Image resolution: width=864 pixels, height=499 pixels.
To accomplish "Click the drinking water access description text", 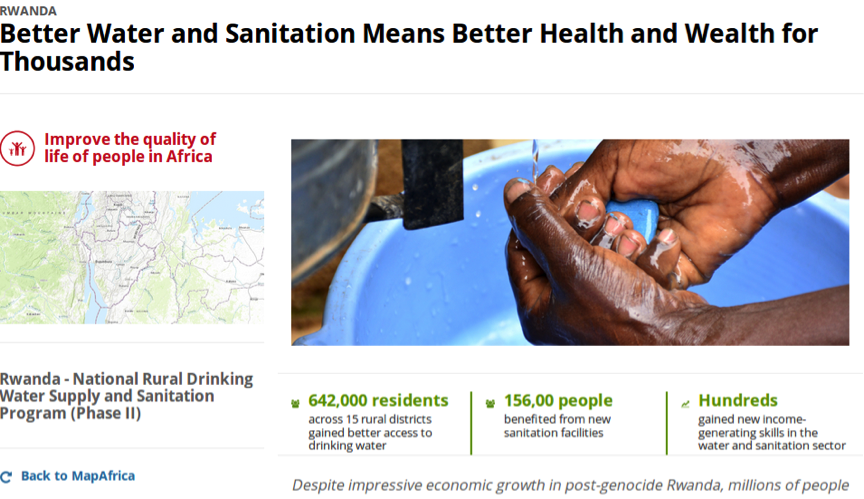I will (x=370, y=432).
